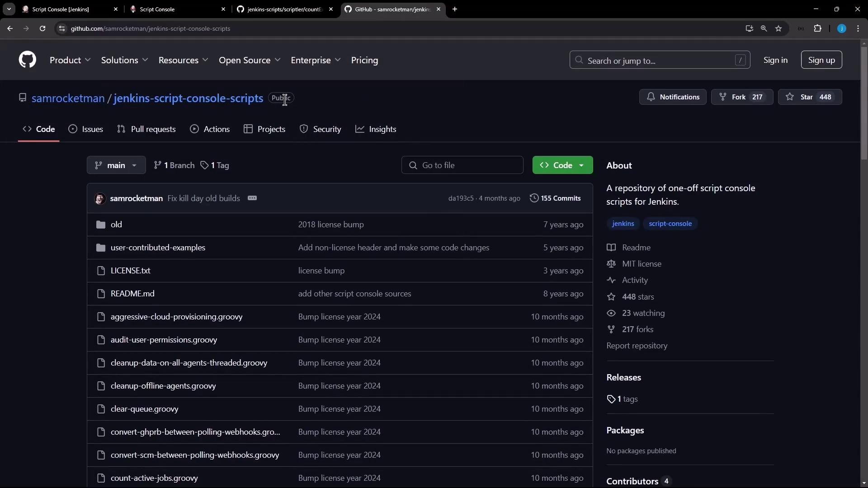Screen dimensions: 868x488
Task: Open the user-contributed-examples folder
Action: 158,248
